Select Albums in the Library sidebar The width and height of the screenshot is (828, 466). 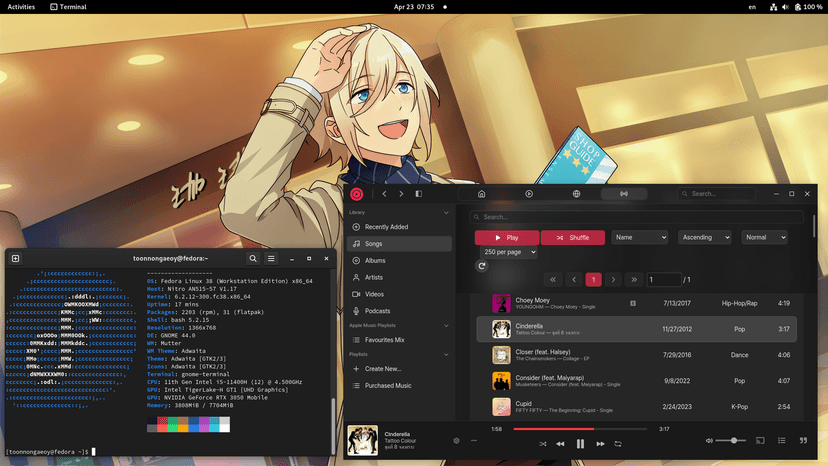click(375, 261)
